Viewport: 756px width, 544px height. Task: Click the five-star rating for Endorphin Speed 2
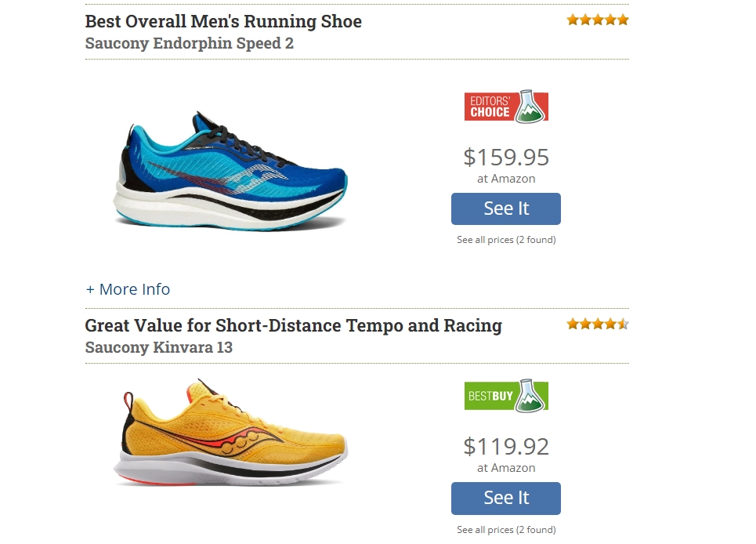[598, 20]
